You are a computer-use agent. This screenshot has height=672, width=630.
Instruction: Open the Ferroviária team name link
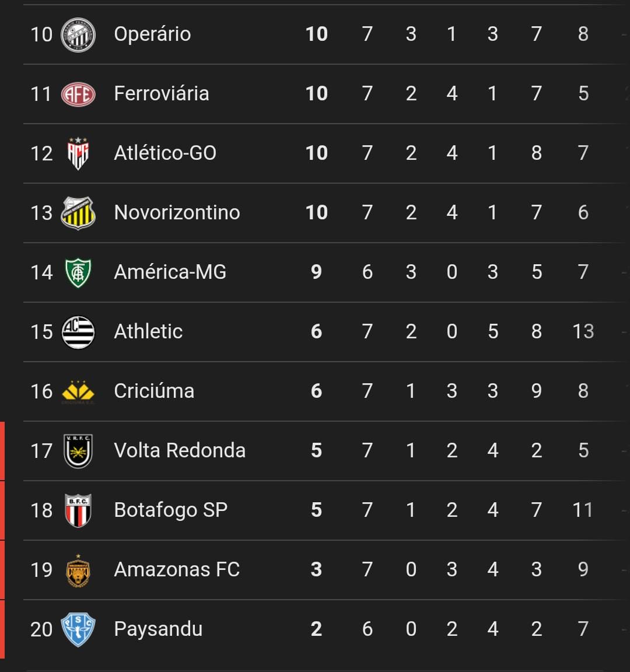tap(162, 93)
